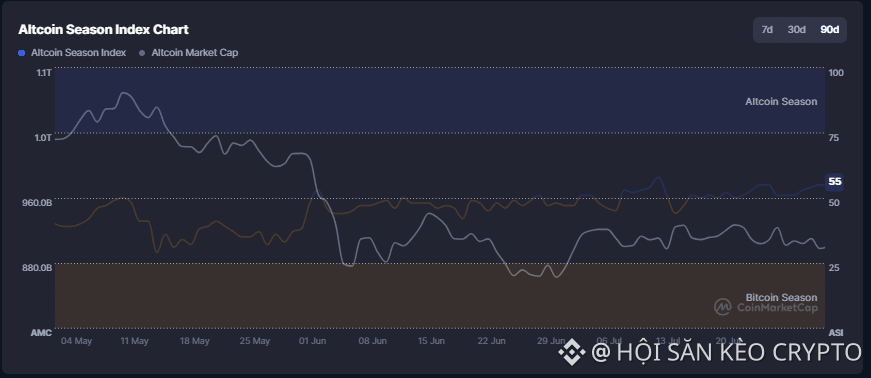The image size is (871, 378).
Task: Toggle the Altcoin Season Index legend entry
Action: 72,53
